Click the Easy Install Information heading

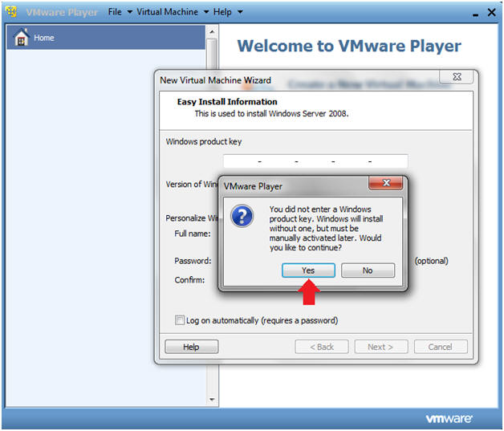pos(227,102)
